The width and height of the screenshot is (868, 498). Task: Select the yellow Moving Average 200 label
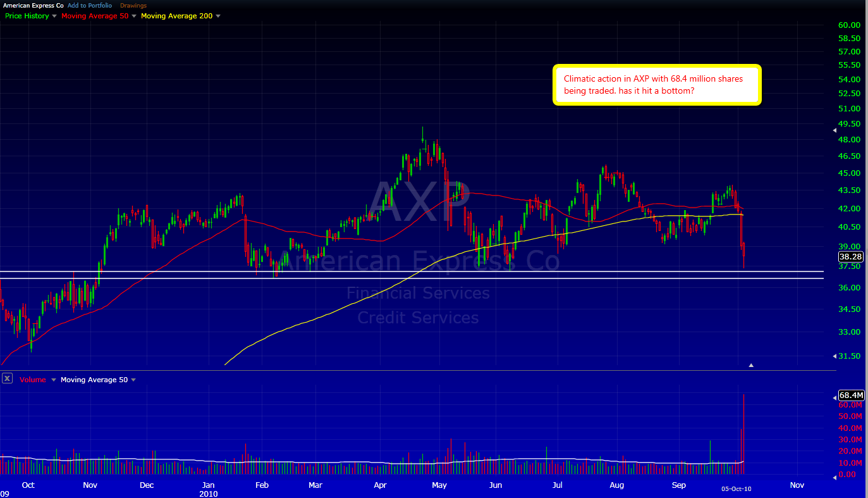(177, 16)
